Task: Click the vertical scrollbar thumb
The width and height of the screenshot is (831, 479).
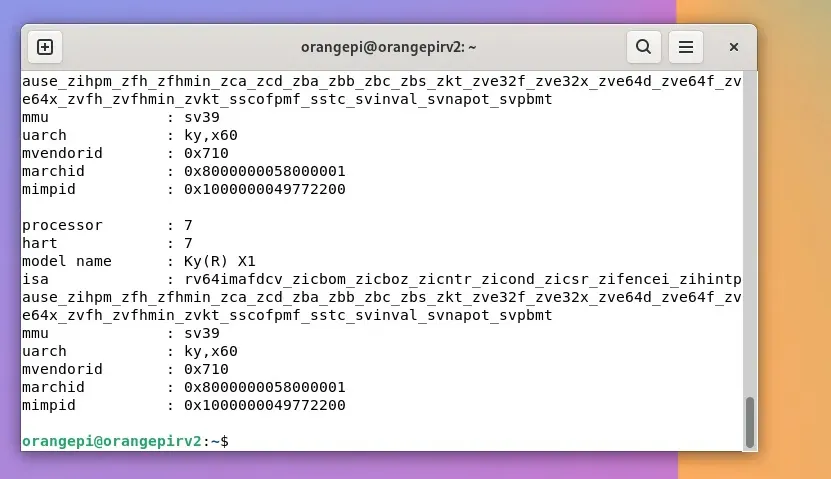Action: (x=749, y=421)
